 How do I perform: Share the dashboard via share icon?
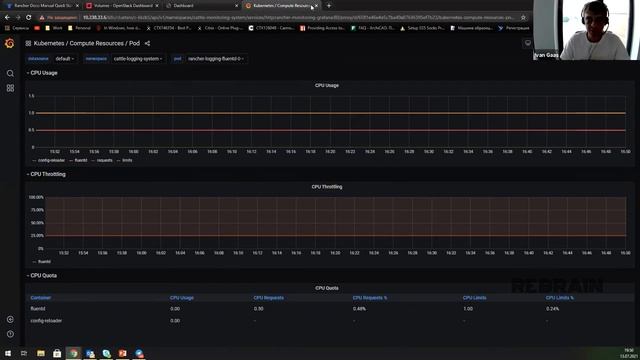click(x=147, y=43)
